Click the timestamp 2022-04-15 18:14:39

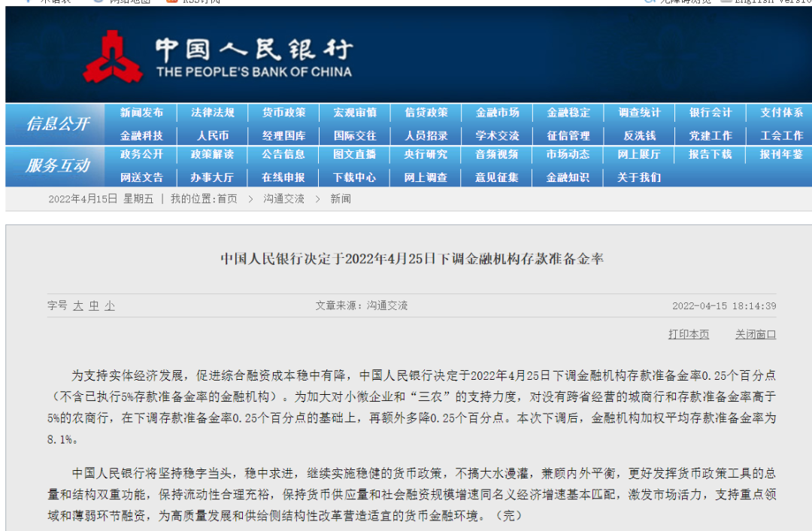[x=724, y=306]
